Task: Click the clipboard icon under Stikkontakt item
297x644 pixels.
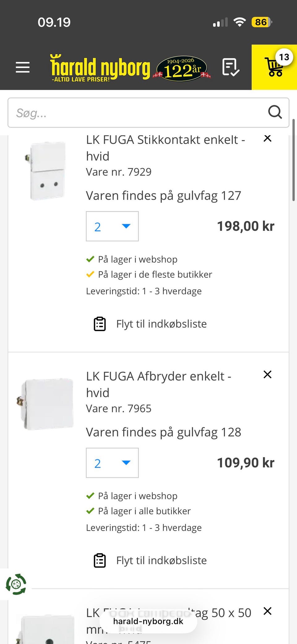Action: 100,324
